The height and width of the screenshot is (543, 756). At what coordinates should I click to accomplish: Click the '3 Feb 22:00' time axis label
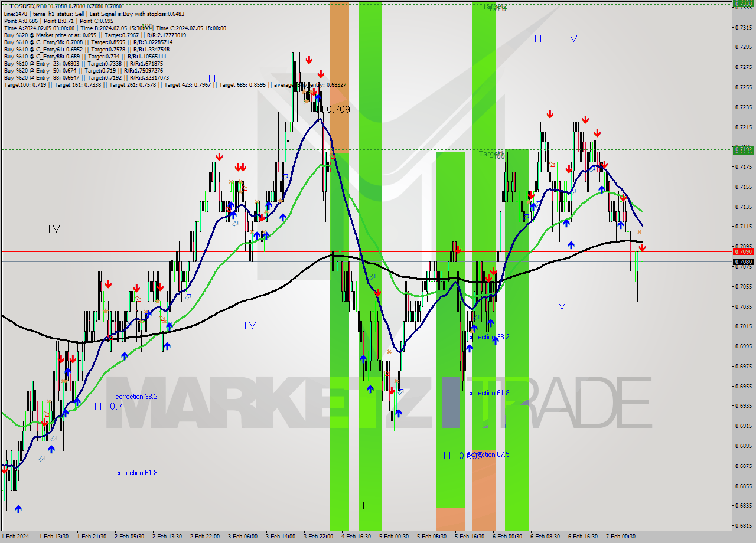pos(318,537)
